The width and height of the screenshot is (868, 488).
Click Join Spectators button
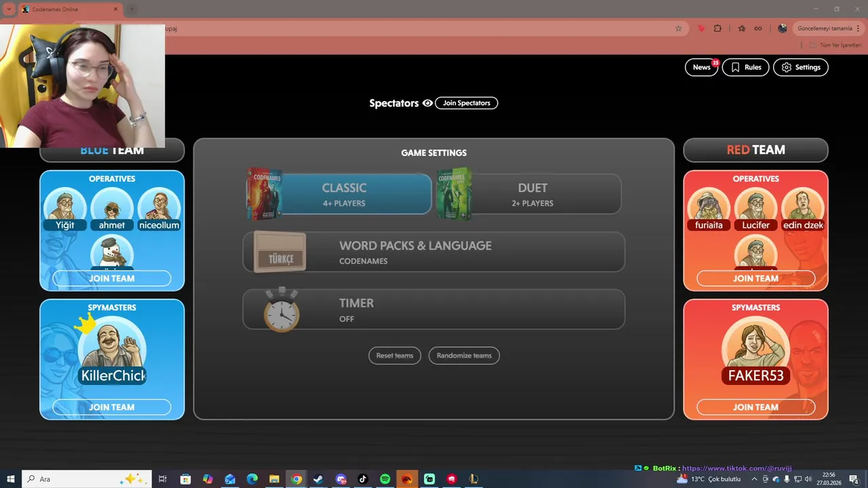[x=467, y=103]
